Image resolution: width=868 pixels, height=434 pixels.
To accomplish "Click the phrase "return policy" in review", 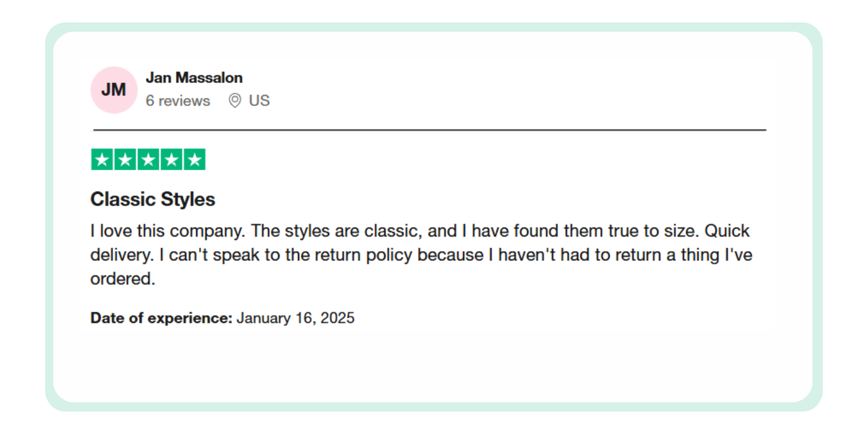I will [366, 255].
